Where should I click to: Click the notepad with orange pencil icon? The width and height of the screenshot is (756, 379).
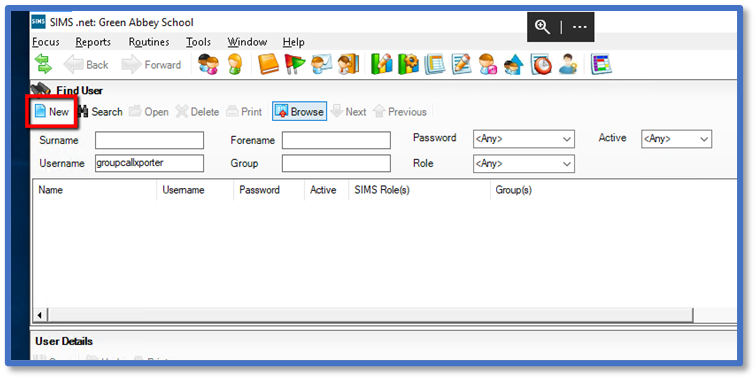coord(461,64)
